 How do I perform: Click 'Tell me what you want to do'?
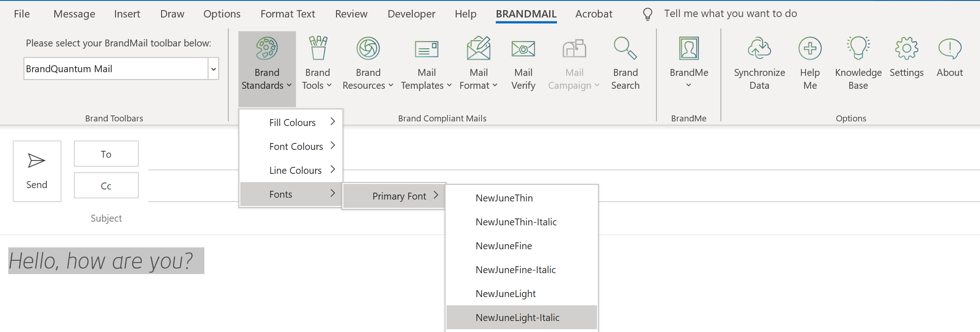pyautogui.click(x=731, y=14)
